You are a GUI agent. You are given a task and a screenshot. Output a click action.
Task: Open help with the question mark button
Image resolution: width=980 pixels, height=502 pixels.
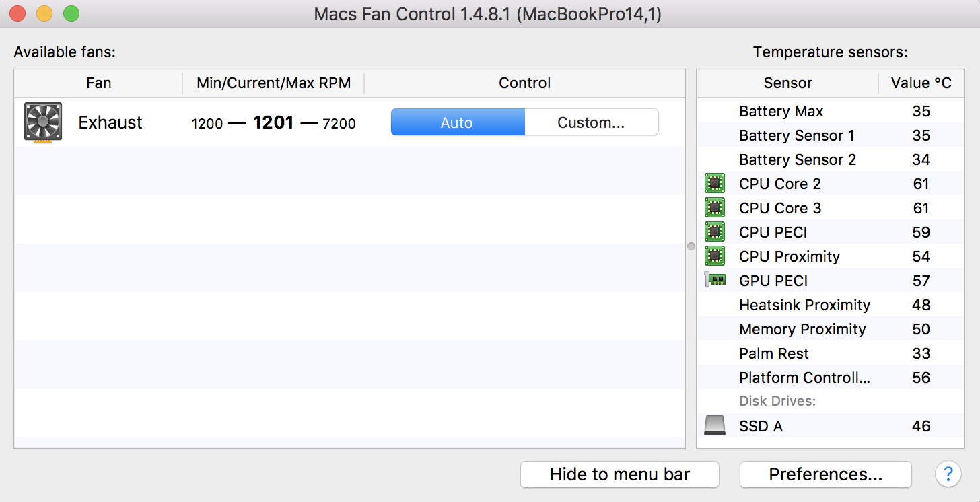coord(948,474)
